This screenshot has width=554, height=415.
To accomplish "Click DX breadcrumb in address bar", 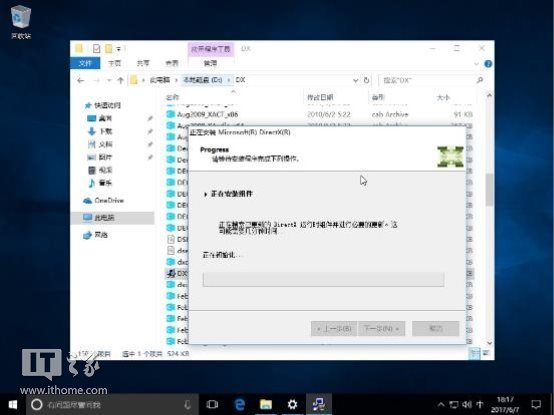I will pyautogui.click(x=240, y=80).
